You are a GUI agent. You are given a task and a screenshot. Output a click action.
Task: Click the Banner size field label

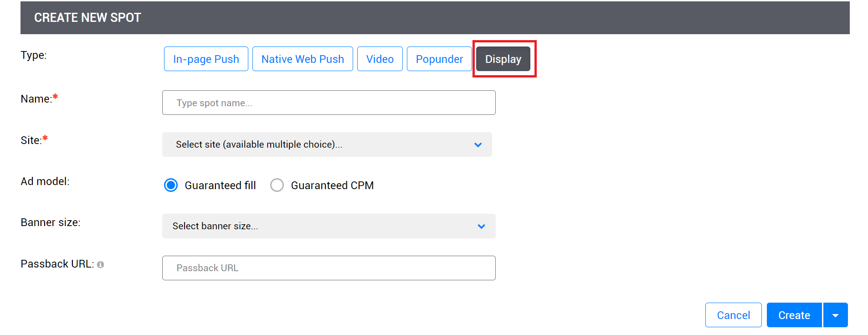coord(51,222)
